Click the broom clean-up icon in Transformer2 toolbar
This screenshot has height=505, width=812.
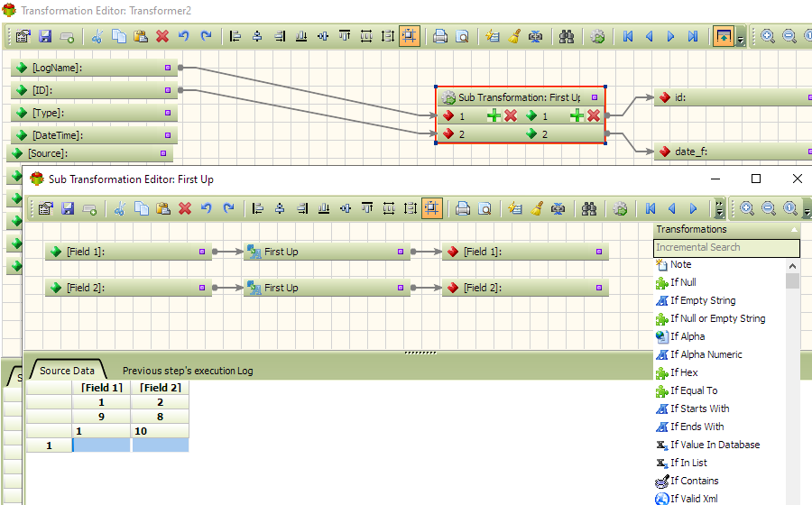click(513, 36)
